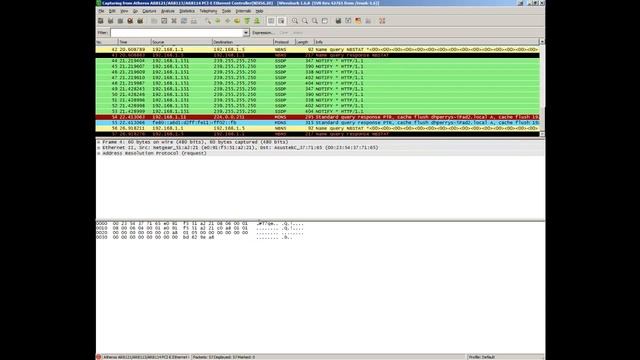
Task: Open the Capture menu
Action: click(149, 11)
